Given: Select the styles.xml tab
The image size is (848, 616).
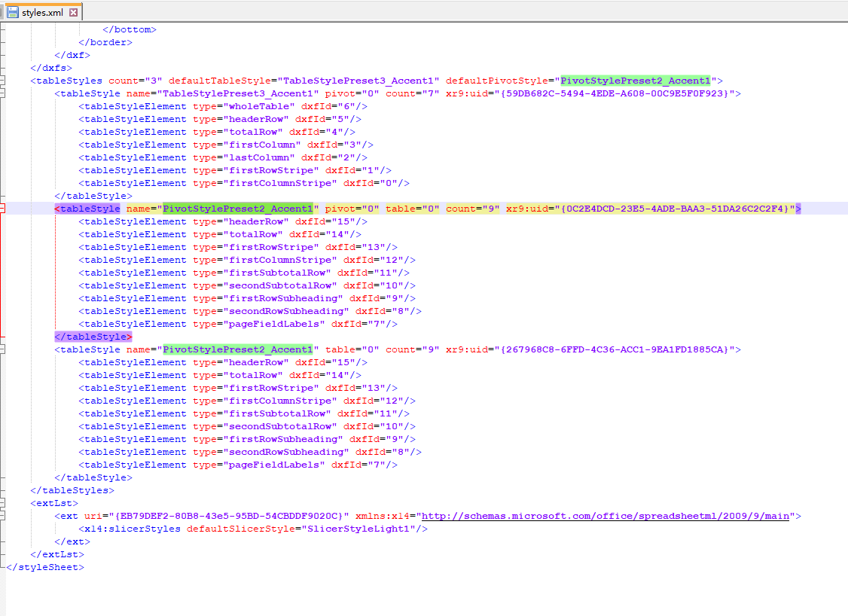Looking at the screenshot, I should 41,11.
